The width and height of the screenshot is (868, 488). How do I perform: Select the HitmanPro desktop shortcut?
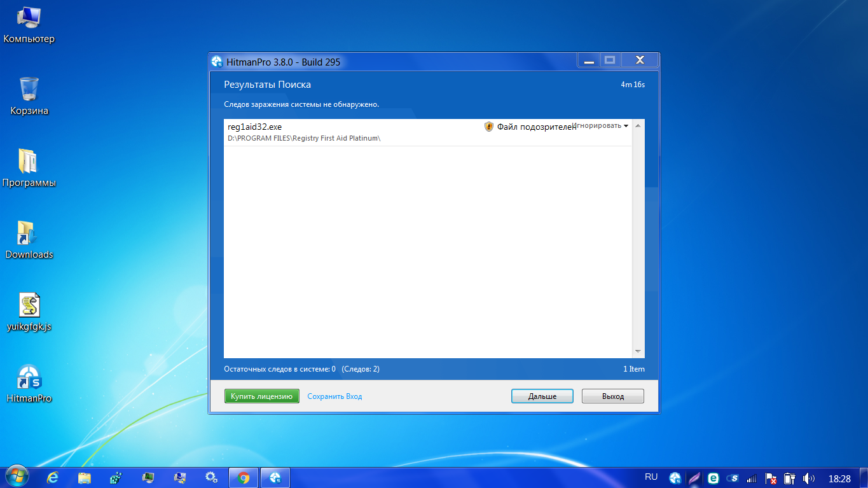click(29, 384)
